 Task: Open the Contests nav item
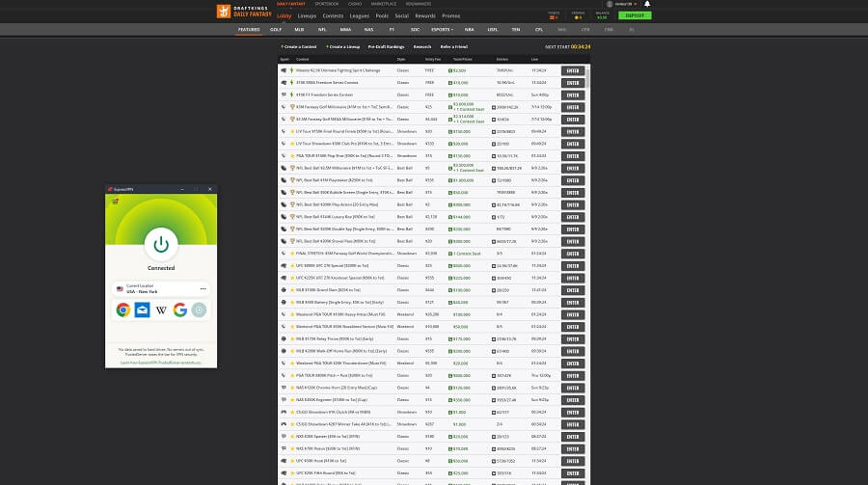[x=333, y=16]
